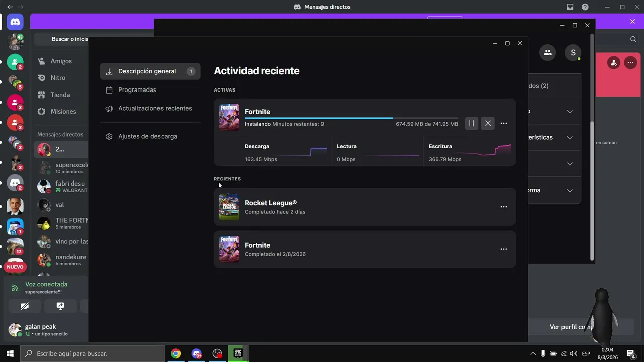The height and width of the screenshot is (362, 644).
Task: Show hidden system tray icons
Action: click(533, 353)
